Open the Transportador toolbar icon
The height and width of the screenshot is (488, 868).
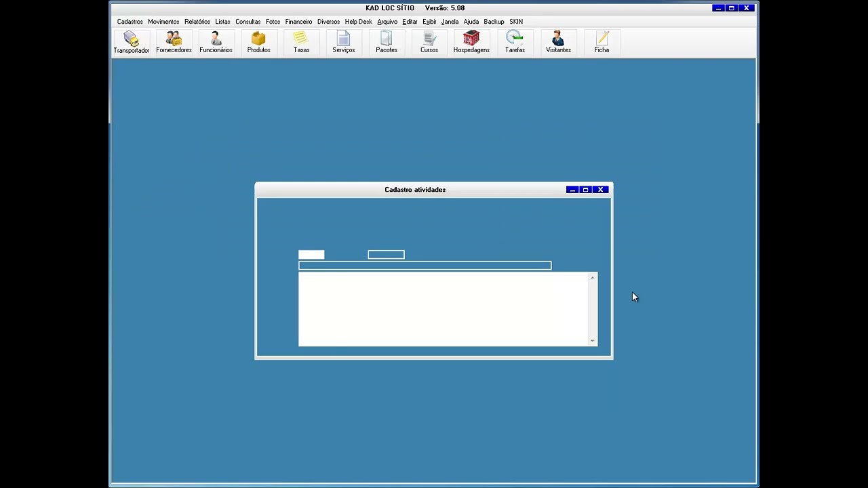[x=132, y=42]
